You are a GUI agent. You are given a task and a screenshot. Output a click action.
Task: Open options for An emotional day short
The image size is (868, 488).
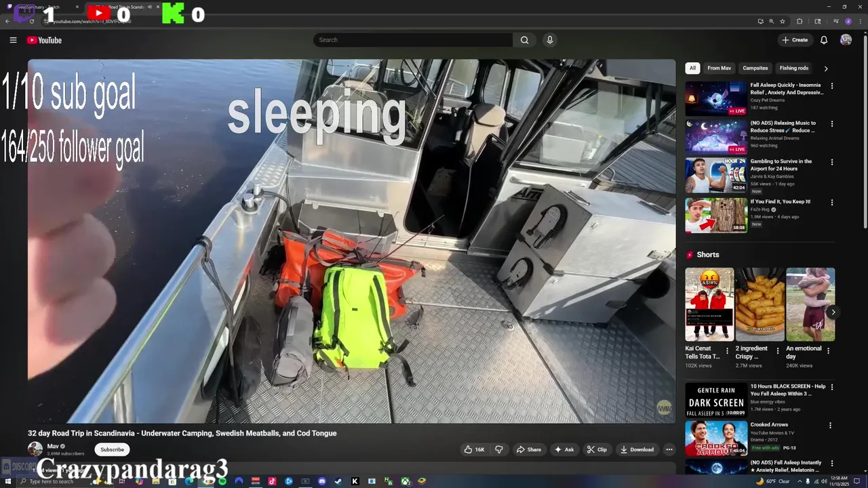(829, 351)
